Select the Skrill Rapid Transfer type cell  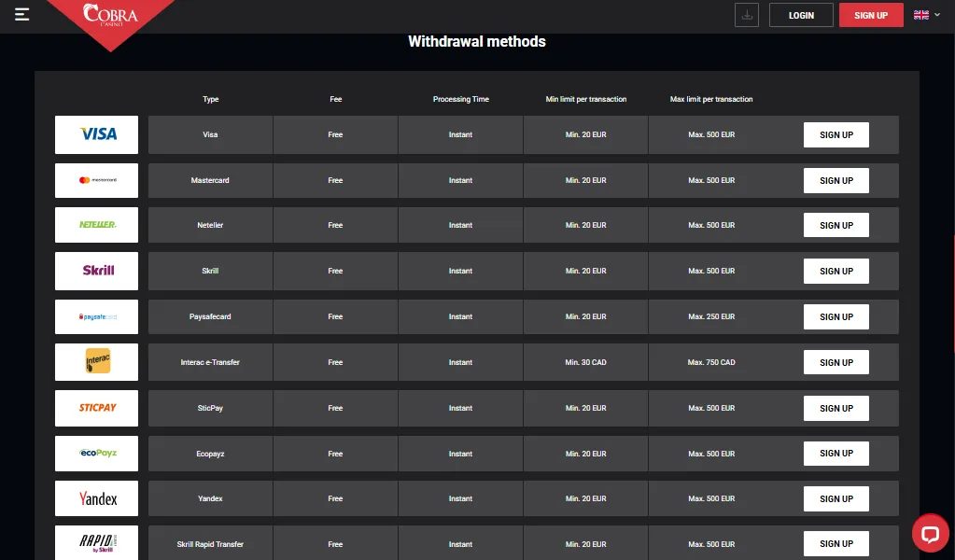[210, 543]
